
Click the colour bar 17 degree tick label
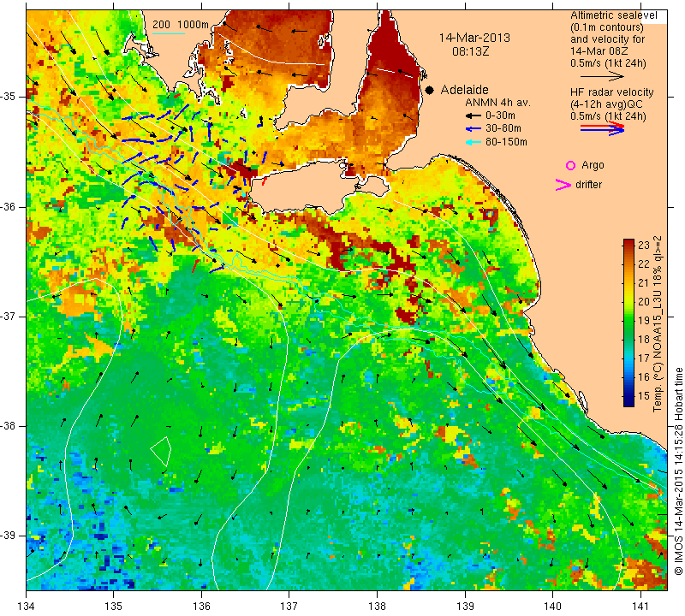point(644,358)
